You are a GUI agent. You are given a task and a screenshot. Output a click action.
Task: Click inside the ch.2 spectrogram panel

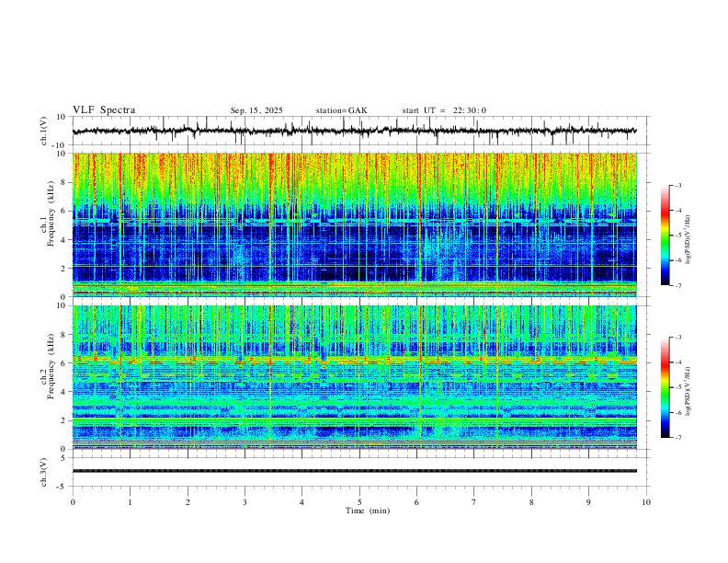pyautogui.click(x=354, y=377)
